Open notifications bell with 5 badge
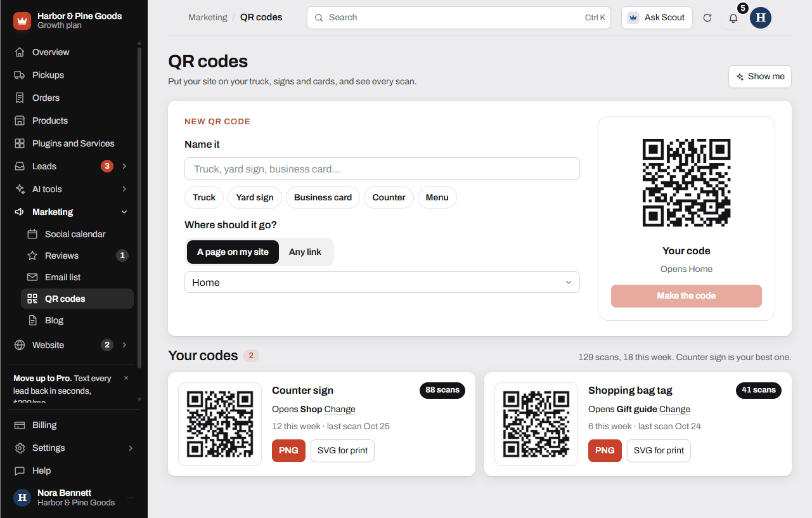This screenshot has height=518, width=812. coord(733,18)
